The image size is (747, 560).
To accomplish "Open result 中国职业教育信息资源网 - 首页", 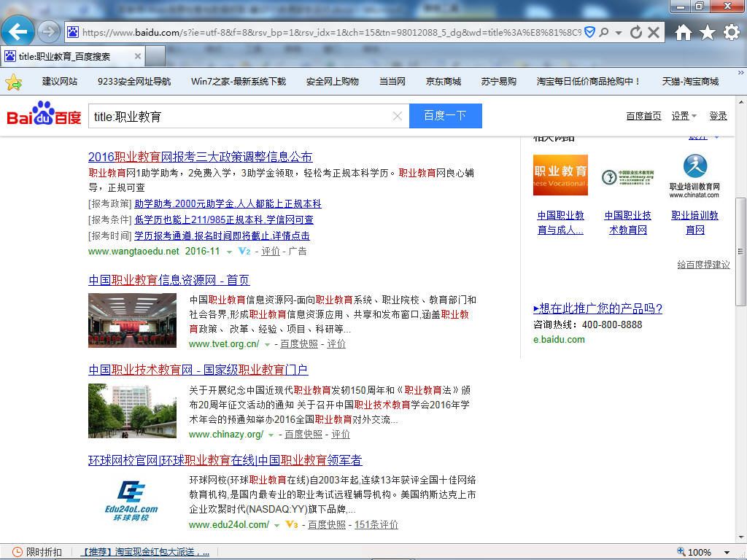I will (x=169, y=280).
